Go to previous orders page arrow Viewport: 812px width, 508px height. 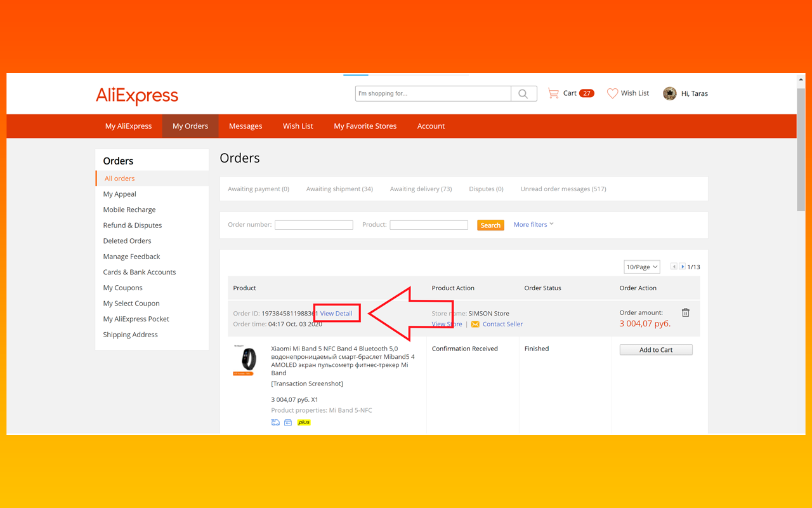(x=674, y=267)
